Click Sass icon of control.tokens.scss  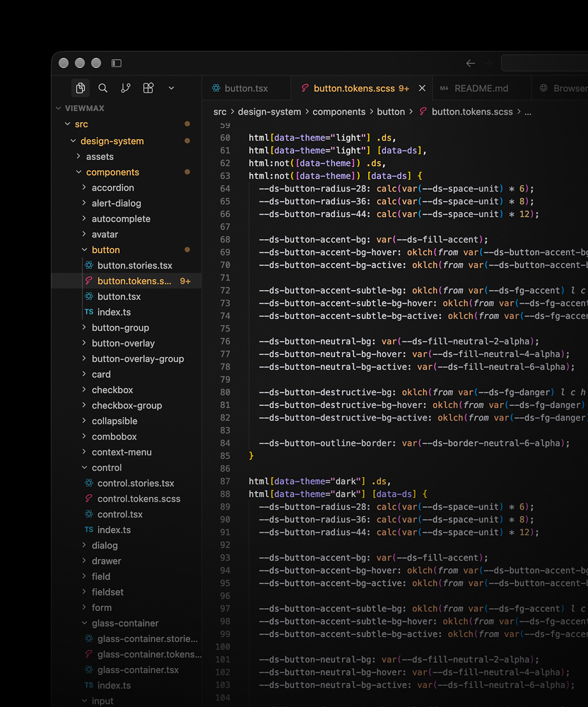89,498
